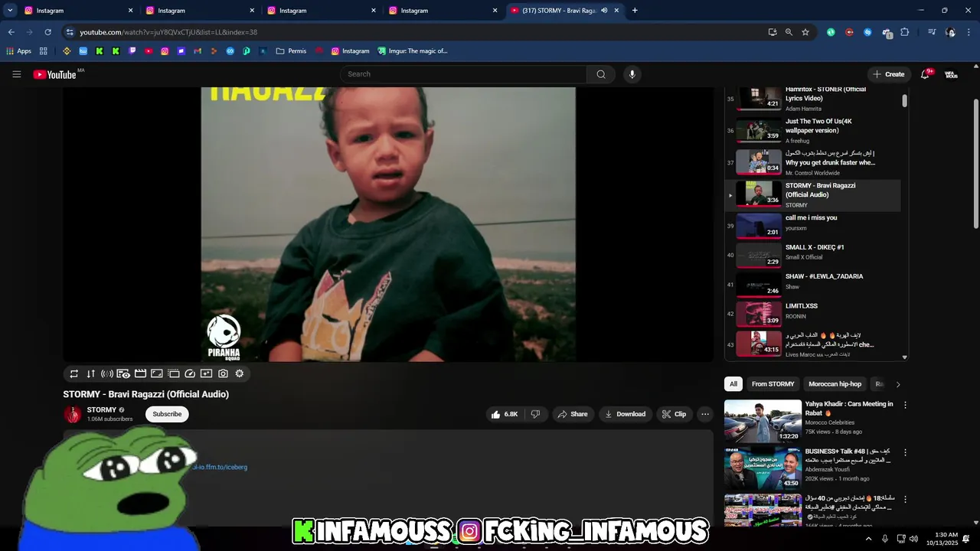Reload the page

(x=47, y=32)
